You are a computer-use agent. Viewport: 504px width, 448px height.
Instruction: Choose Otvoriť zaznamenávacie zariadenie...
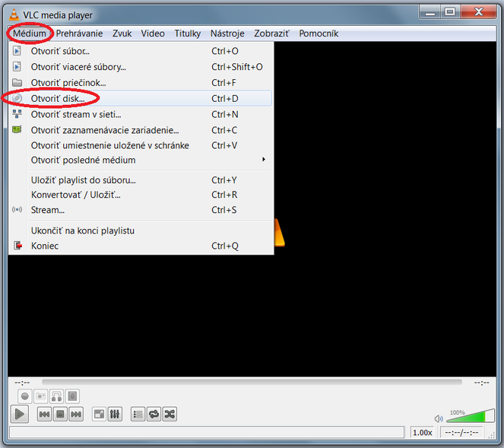click(x=141, y=130)
